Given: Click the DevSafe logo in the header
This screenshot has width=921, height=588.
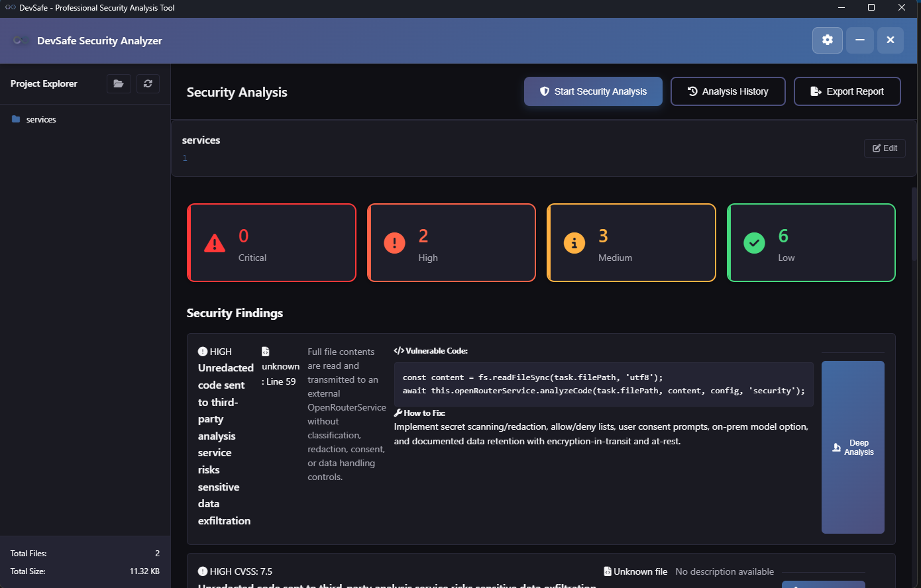Looking at the screenshot, I should [x=20, y=40].
